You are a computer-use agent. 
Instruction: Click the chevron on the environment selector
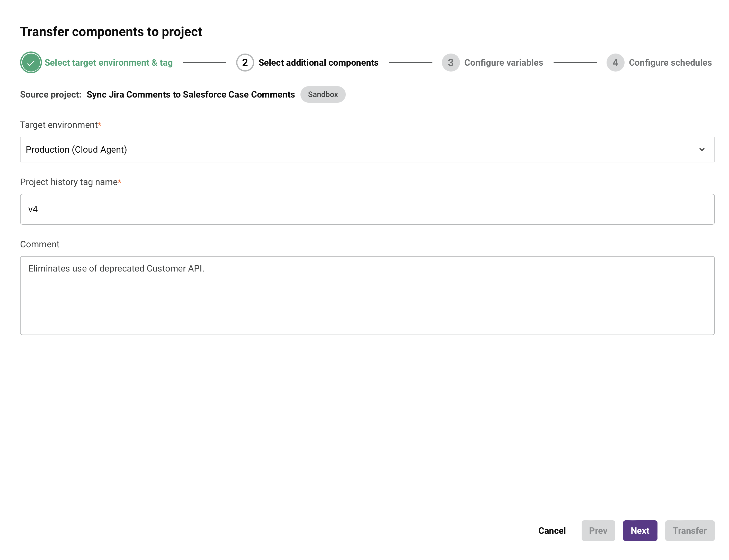702,149
